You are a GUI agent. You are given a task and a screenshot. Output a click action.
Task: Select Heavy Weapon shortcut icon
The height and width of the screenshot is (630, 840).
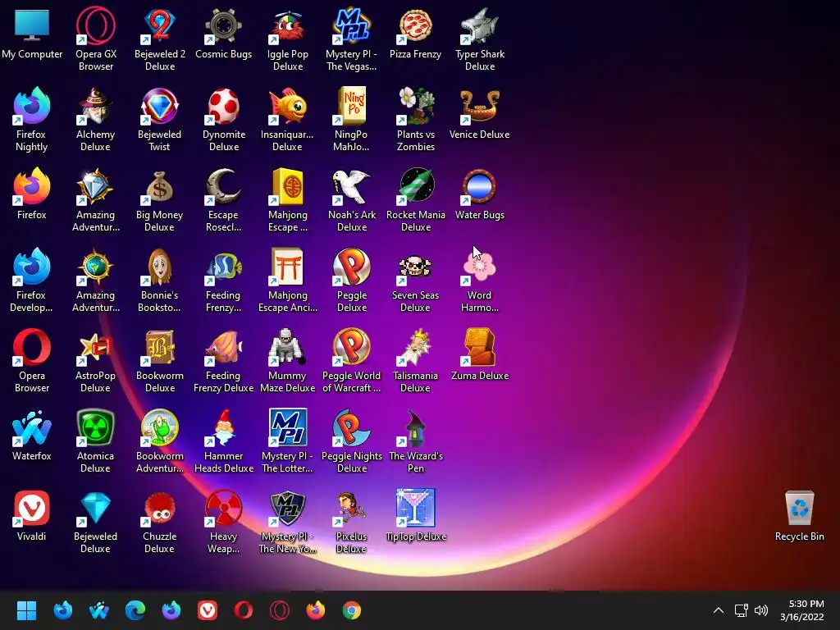[223, 508]
